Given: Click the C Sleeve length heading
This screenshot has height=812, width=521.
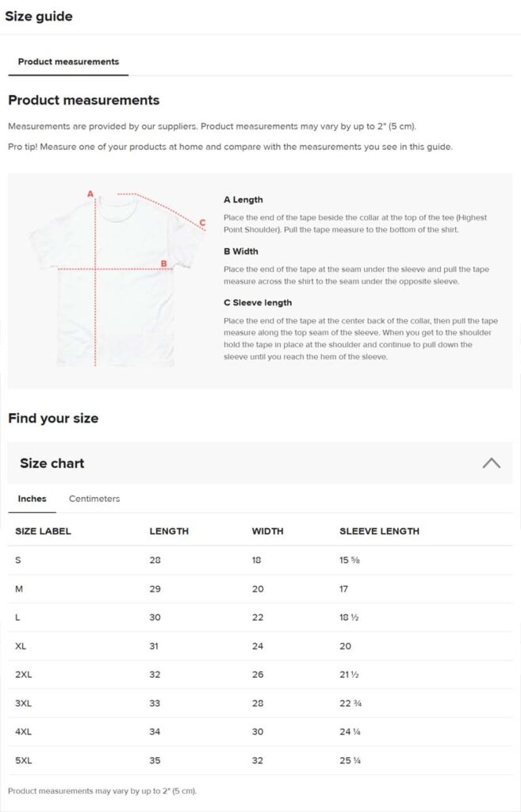Looking at the screenshot, I should coord(258,302).
